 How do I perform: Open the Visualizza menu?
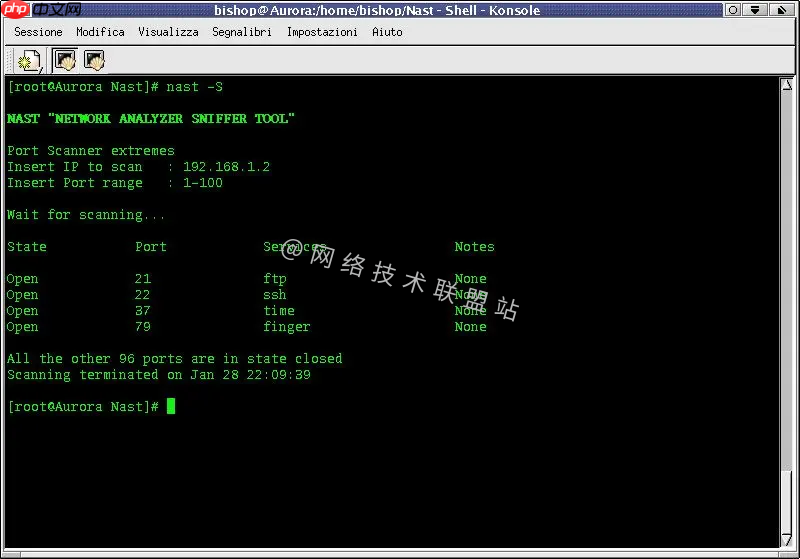[x=168, y=32]
